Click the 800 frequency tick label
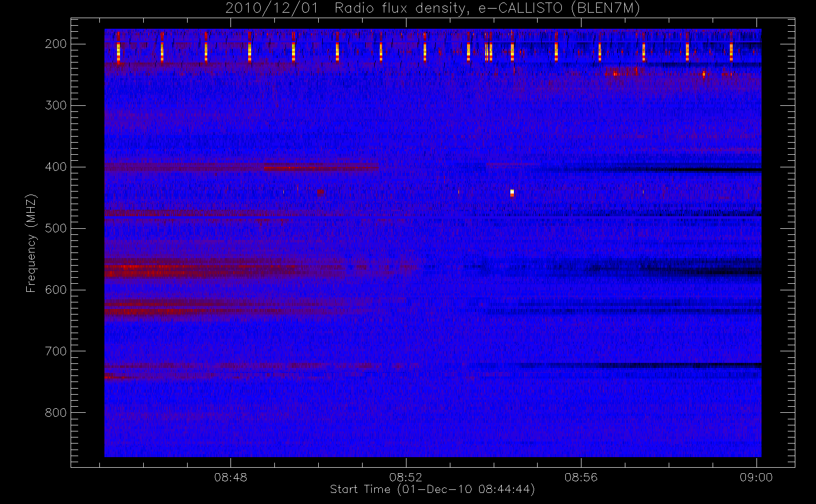This screenshot has width=816, height=504. 56,413
